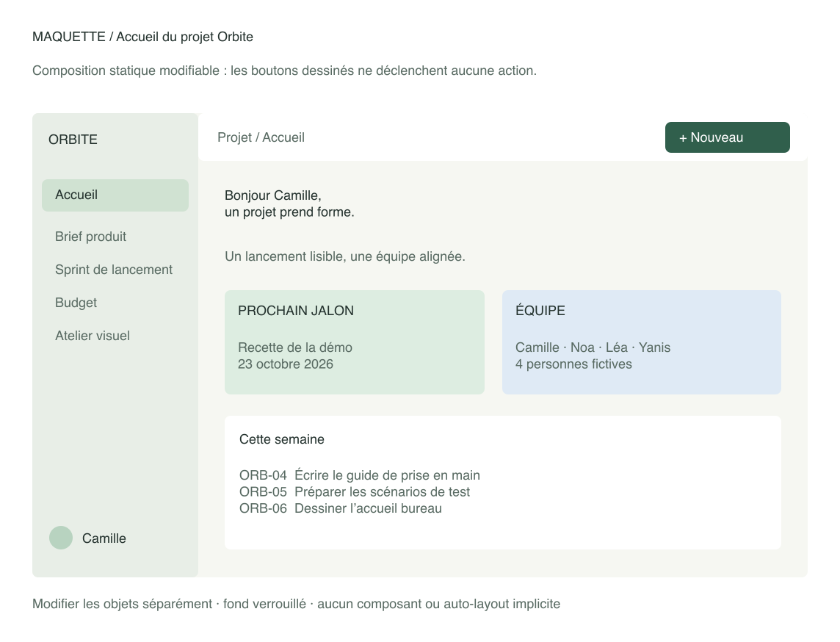Screen dimensions: 840x642
Task: Select the text "4 personnes fictives"
Action: [573, 364]
